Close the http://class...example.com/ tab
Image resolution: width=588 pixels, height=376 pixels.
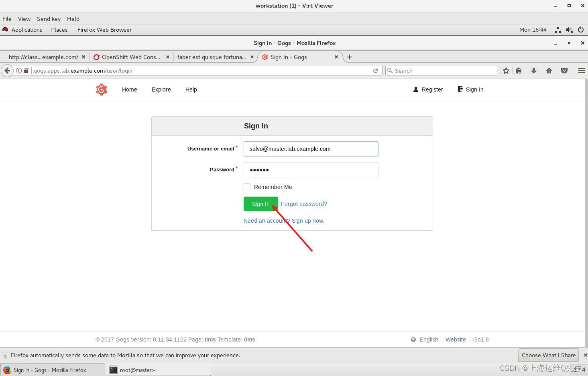83,57
